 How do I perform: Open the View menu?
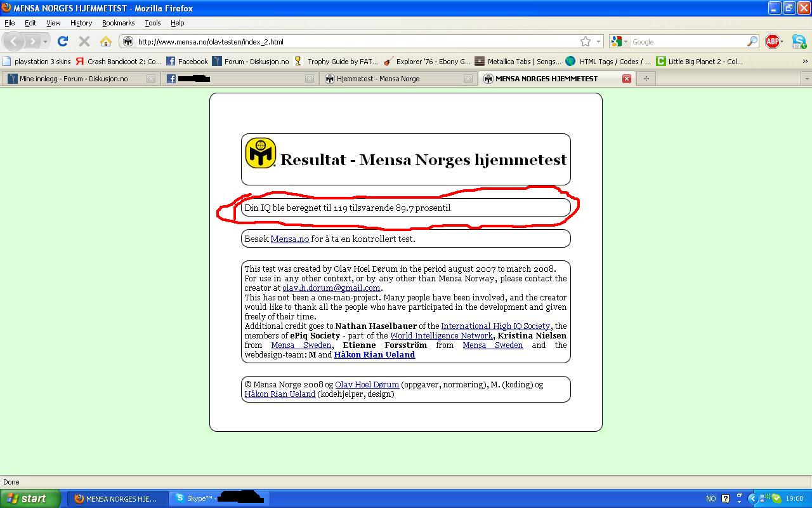pos(53,23)
